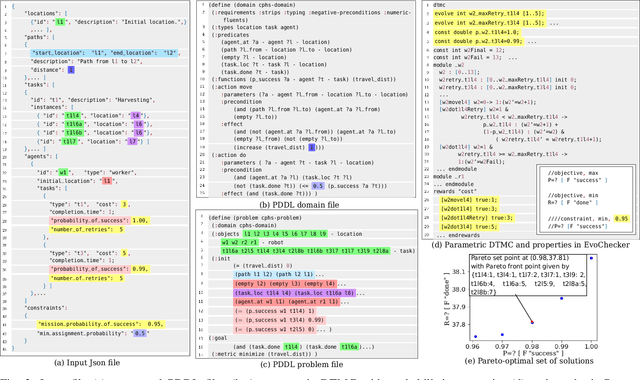Click the highlighted 0.5 threshold in the PDDL domain
This screenshot has height=380, width=640.
(318, 186)
